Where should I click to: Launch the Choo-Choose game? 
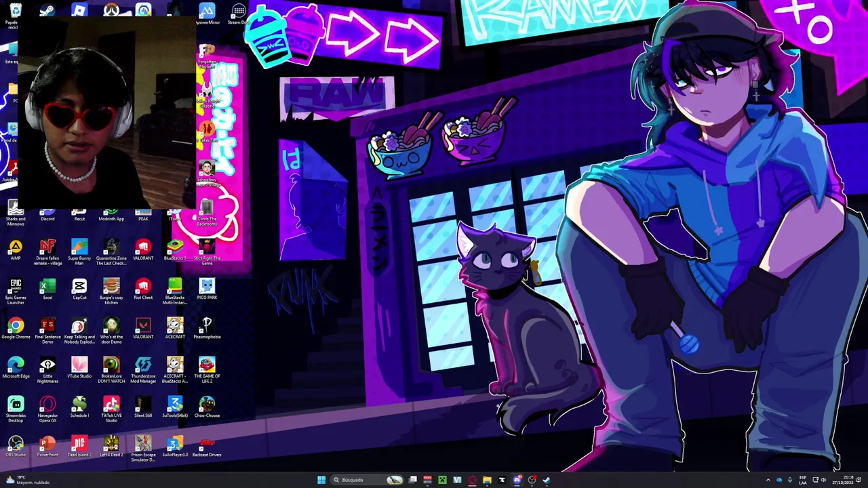click(x=207, y=407)
